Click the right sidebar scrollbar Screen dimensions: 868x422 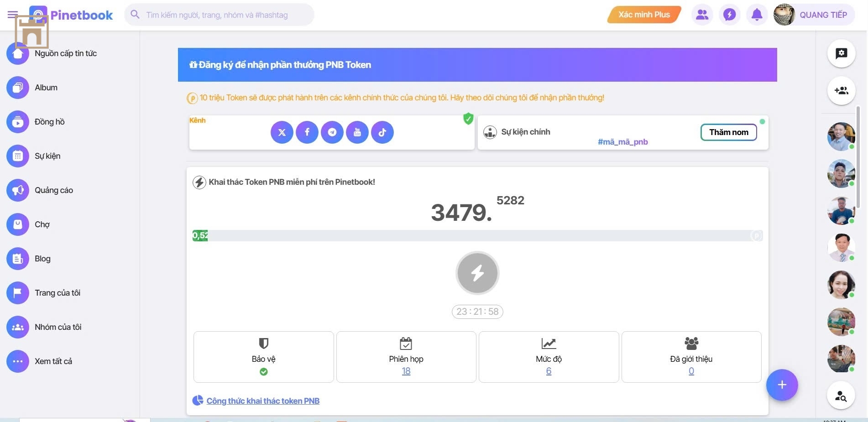point(858,157)
